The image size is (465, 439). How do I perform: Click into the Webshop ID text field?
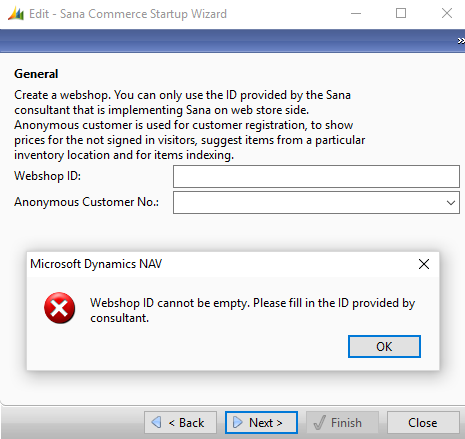click(x=316, y=176)
